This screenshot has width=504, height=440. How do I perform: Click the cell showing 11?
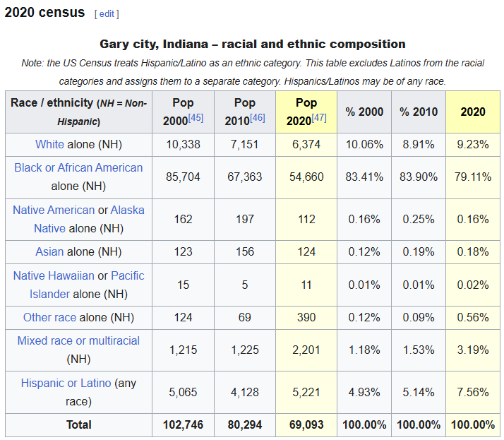point(306,285)
